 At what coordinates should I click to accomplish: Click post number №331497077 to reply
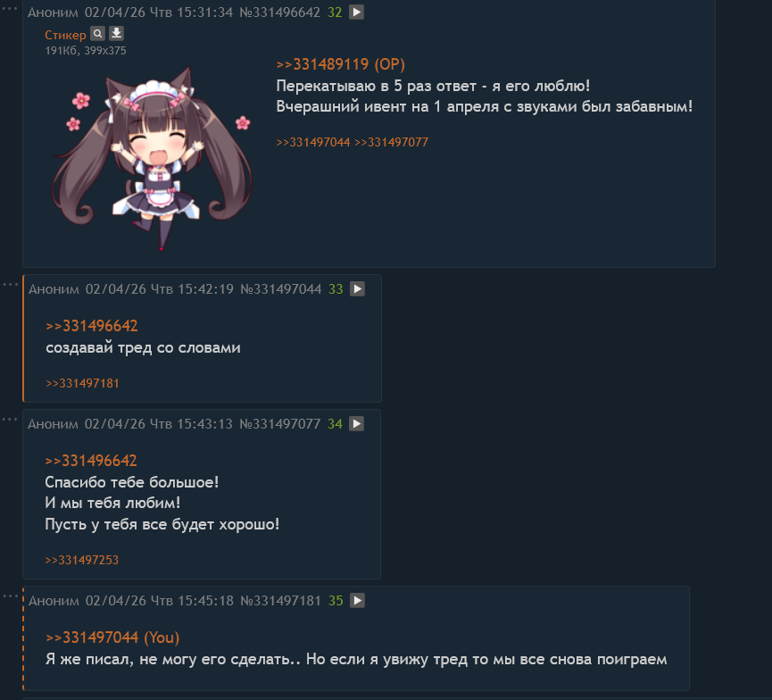coord(279,423)
